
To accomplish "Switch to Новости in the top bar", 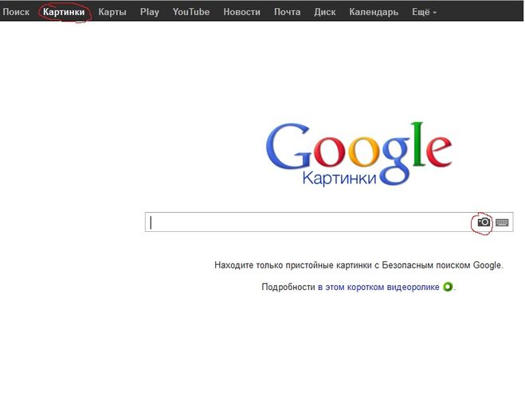I will (241, 12).
